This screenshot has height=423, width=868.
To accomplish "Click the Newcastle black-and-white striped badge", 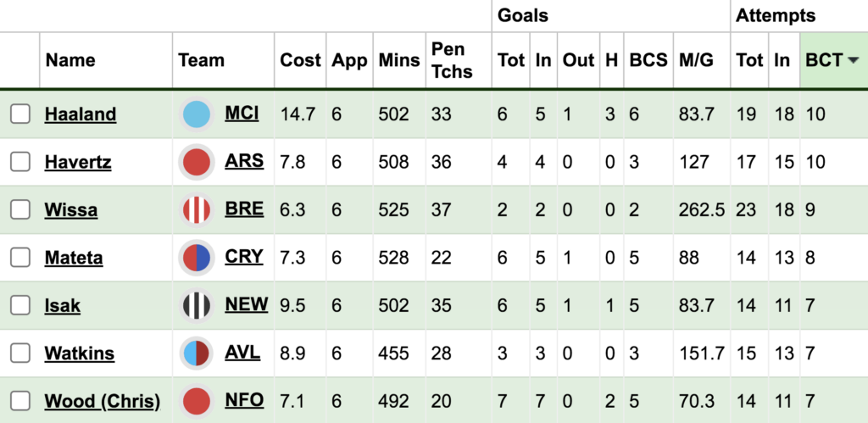I will pyautogui.click(x=197, y=306).
